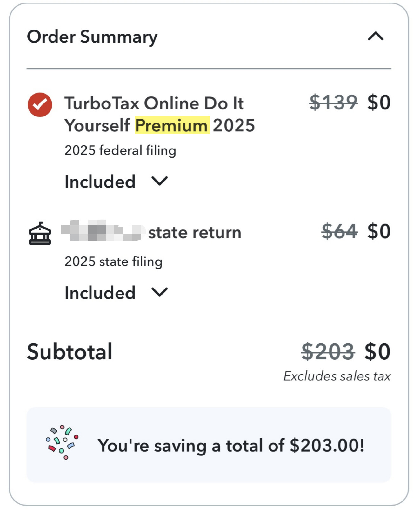Collapse the Order Summary panel chevron

(x=376, y=36)
